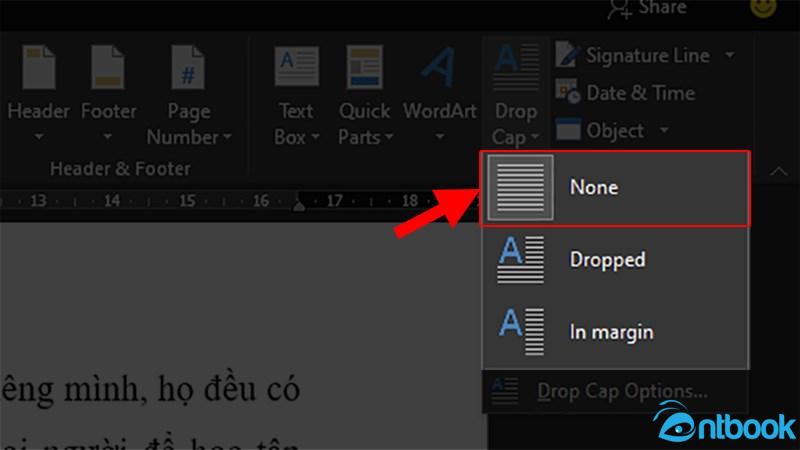Open the Page Number dropdown arrow
The height and width of the screenshot is (450, 800).
227,137
